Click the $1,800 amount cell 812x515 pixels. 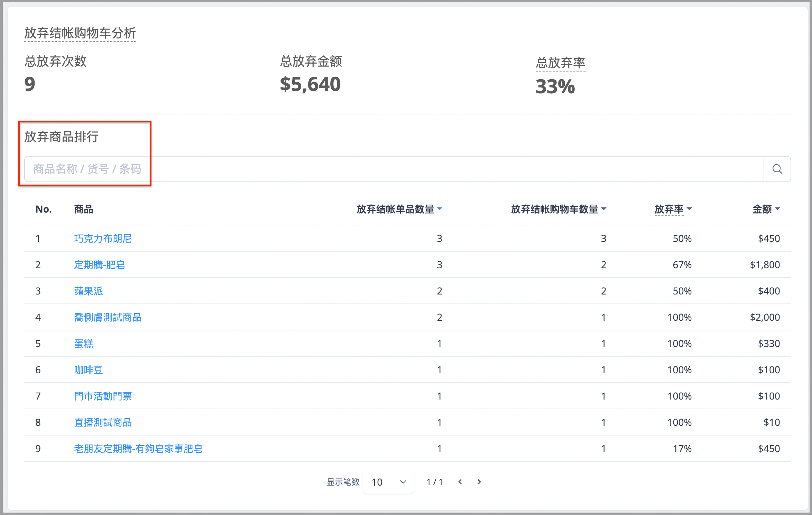coord(765,265)
